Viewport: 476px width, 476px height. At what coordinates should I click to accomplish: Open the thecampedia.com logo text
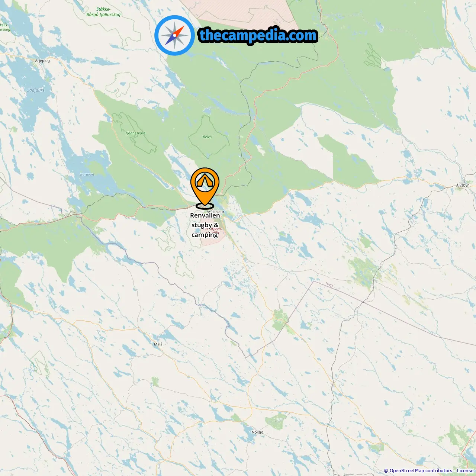coord(258,35)
